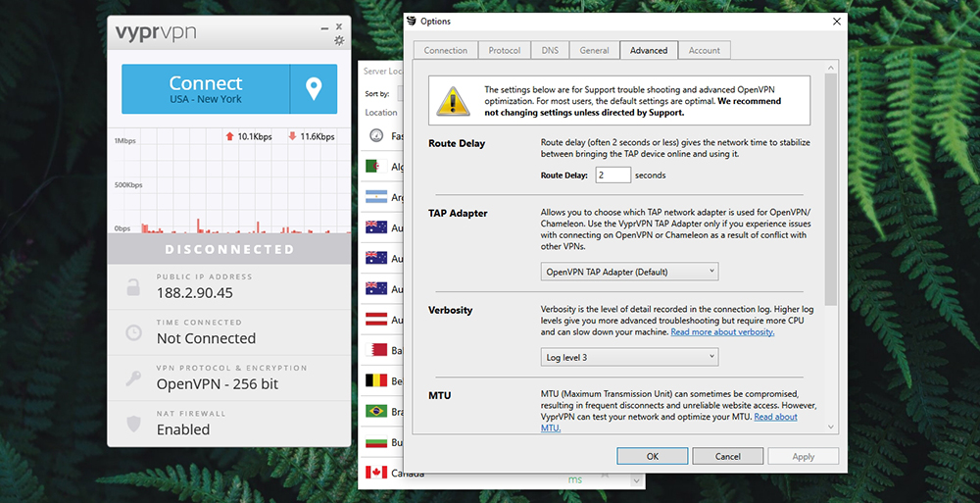Open the Verbosity Log level dropdown

(629, 357)
